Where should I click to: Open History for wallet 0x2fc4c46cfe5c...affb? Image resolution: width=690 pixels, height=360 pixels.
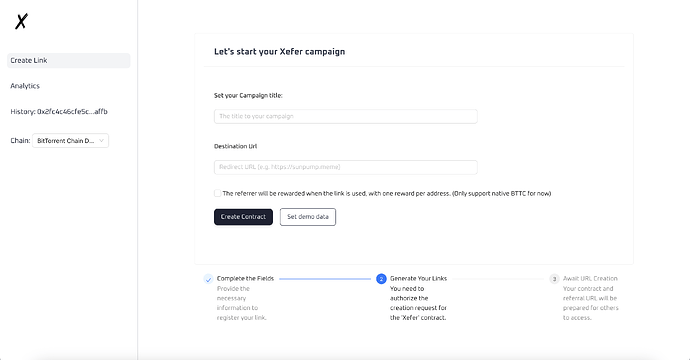coord(59,111)
